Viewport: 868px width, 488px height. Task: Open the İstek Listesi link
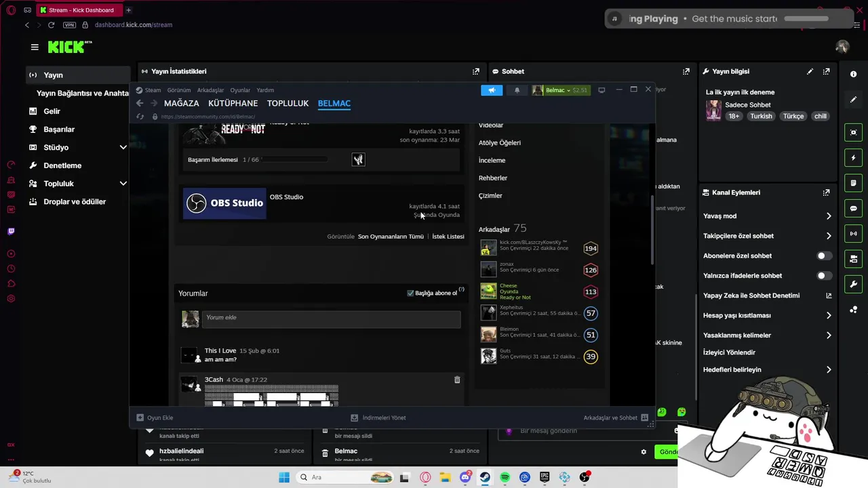pyautogui.click(x=448, y=237)
